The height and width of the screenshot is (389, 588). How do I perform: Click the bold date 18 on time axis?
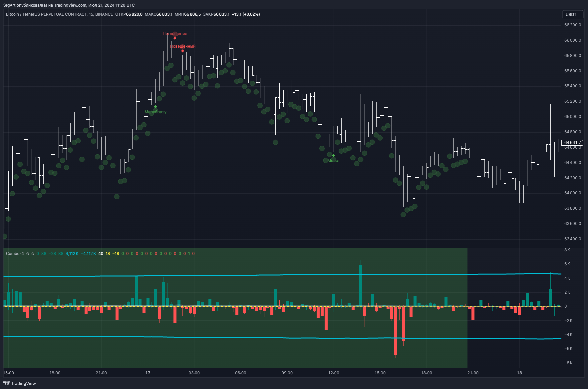coord(519,373)
